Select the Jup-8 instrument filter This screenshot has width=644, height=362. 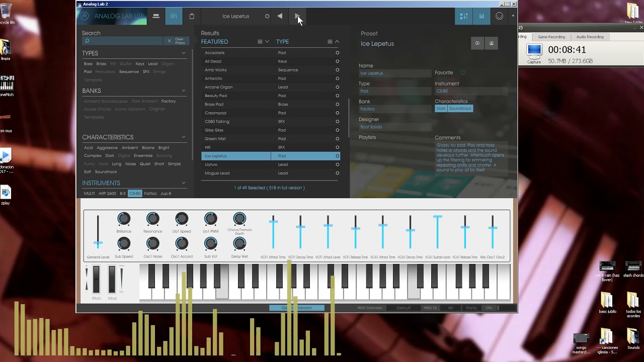(x=166, y=194)
